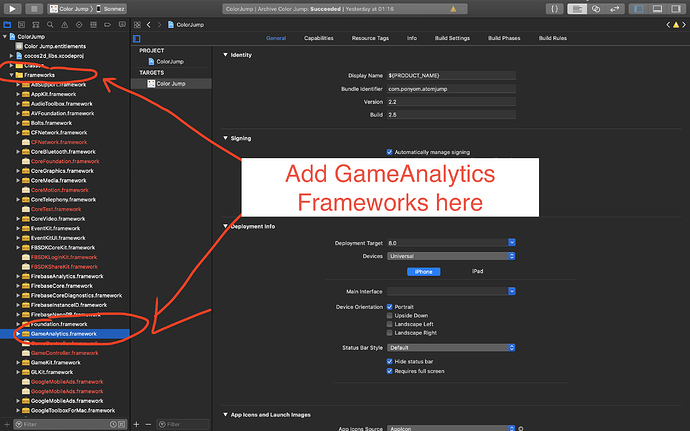
Task: Hide the project and targets list
Action: [x=137, y=38]
